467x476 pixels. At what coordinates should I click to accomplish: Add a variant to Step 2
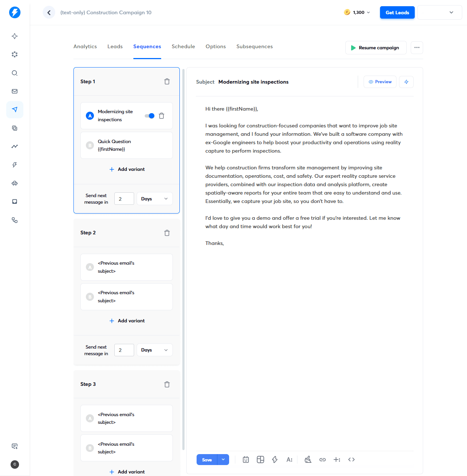coord(126,320)
